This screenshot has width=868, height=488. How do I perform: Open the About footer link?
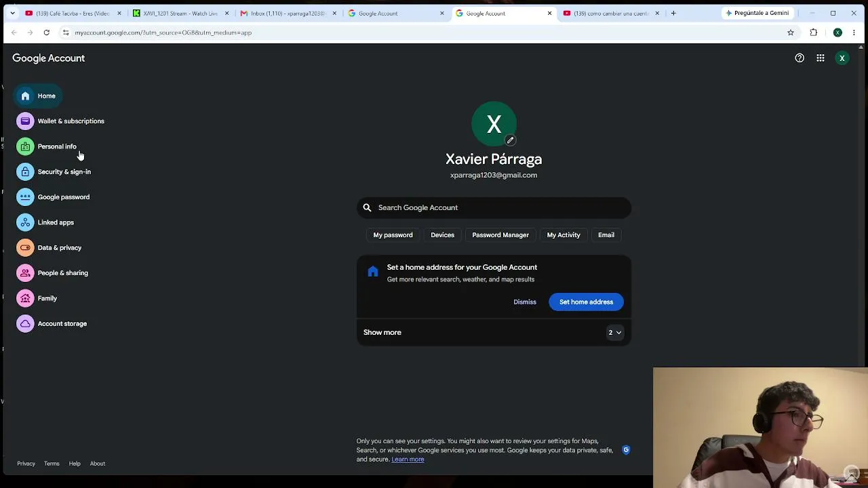[98, 464]
